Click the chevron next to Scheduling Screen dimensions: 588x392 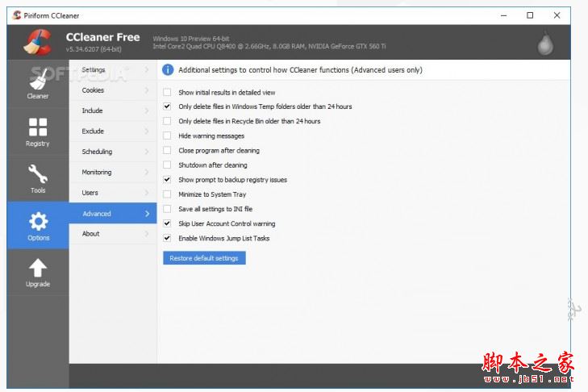click(147, 152)
